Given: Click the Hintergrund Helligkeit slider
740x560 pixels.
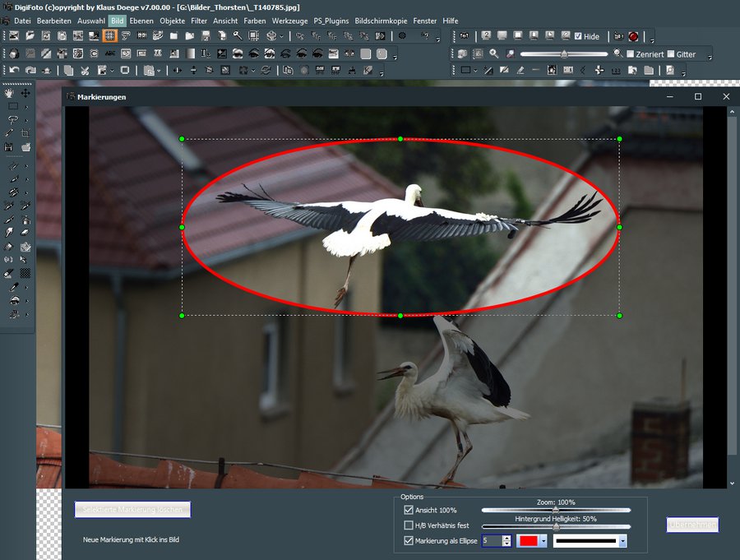Looking at the screenshot, I should (556, 526).
